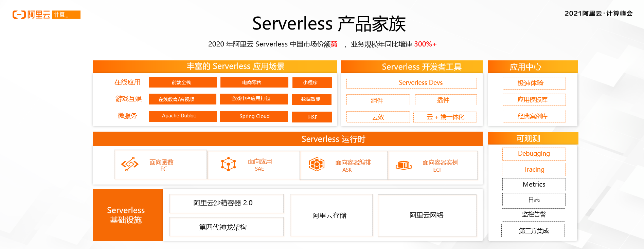The width and height of the screenshot is (644, 249).
Task: Click the 应用中心 header
Action: (x=533, y=66)
